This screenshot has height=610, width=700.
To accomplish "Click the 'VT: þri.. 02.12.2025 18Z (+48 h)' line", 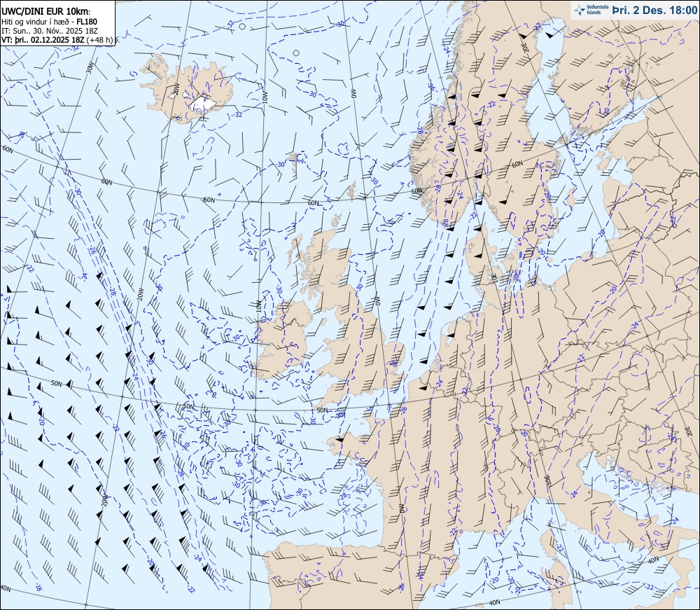I will click(57, 39).
